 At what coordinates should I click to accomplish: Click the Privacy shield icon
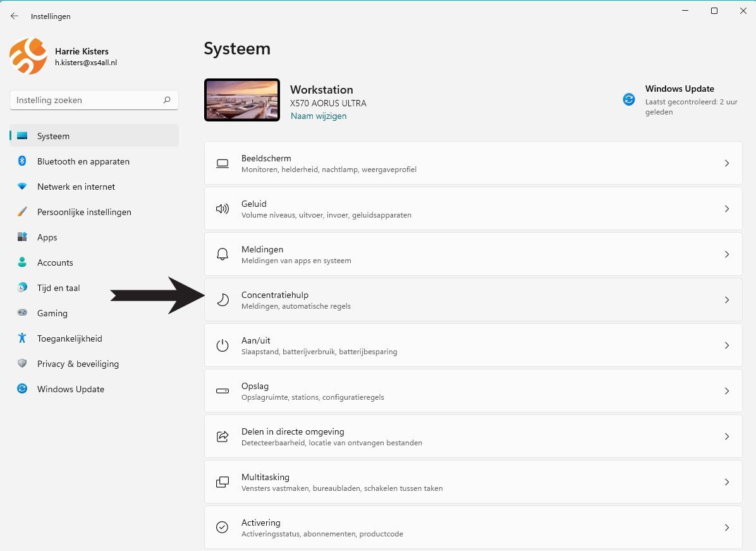tap(22, 363)
